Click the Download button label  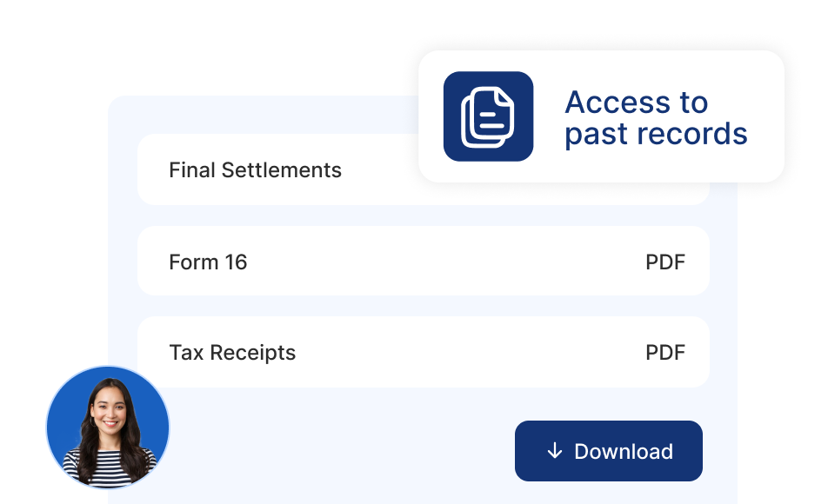tap(624, 451)
